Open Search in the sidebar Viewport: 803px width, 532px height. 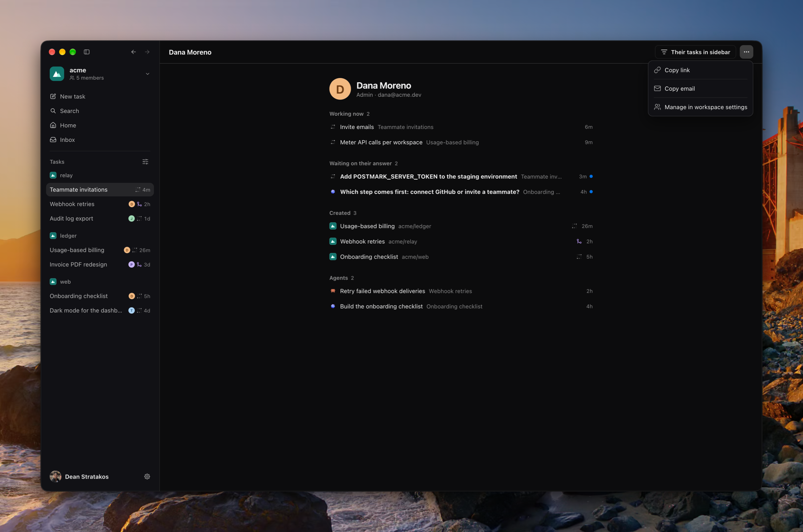(100, 111)
